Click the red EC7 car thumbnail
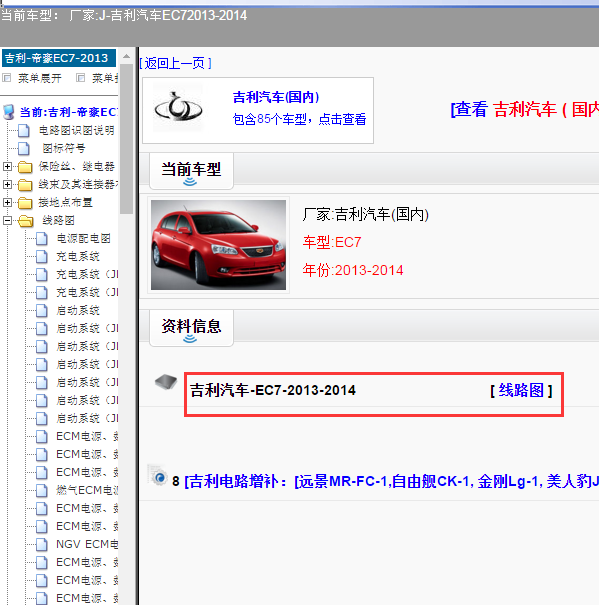Image resolution: width=599 pixels, height=605 pixels. coord(218,245)
